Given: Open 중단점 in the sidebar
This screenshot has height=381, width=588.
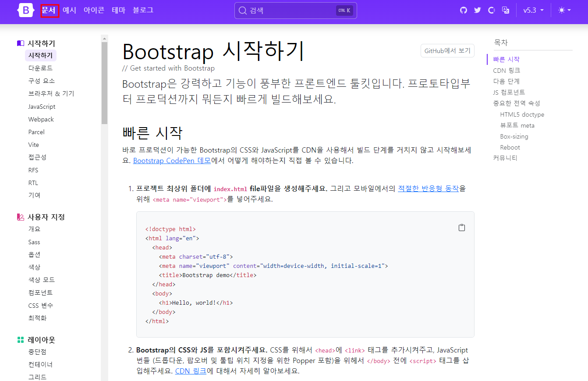Looking at the screenshot, I should [x=37, y=352].
